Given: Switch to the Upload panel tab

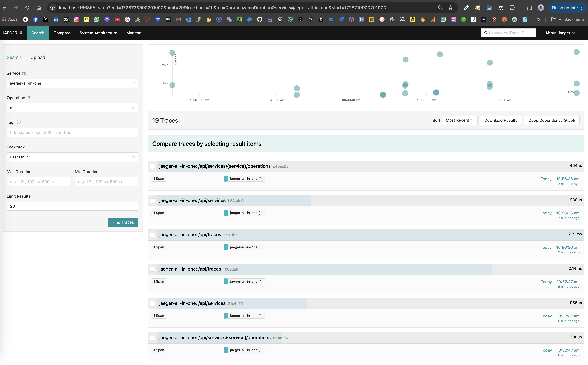Looking at the screenshot, I should (38, 57).
